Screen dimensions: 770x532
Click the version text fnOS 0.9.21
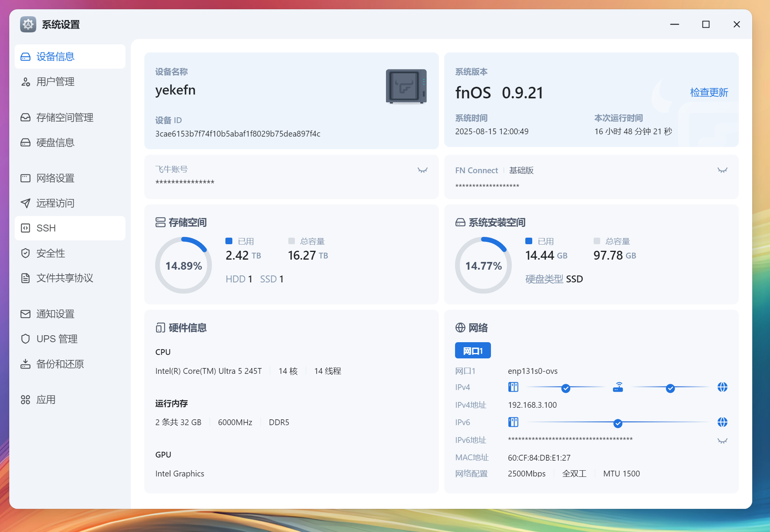coord(499,93)
